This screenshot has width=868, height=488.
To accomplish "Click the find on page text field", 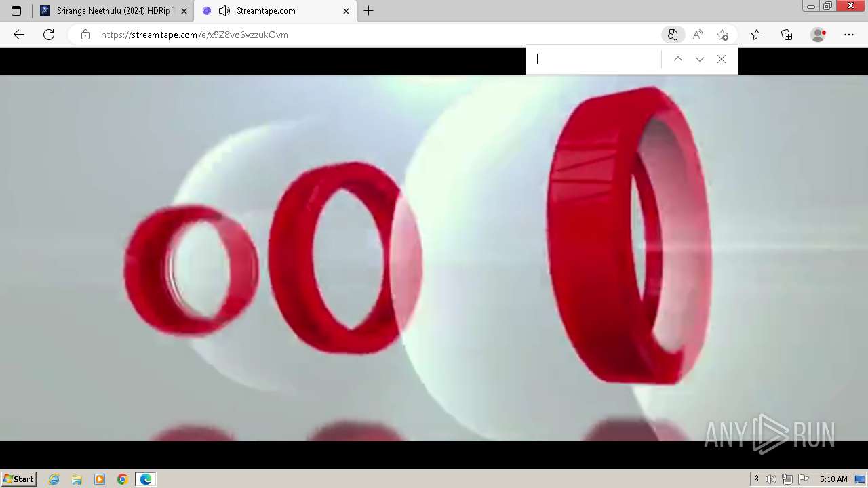I will [597, 59].
